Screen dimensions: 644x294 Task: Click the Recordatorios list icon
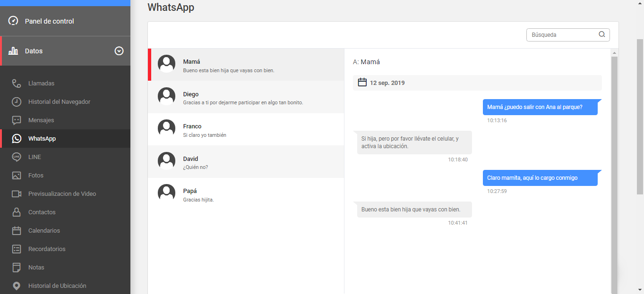(x=17, y=249)
